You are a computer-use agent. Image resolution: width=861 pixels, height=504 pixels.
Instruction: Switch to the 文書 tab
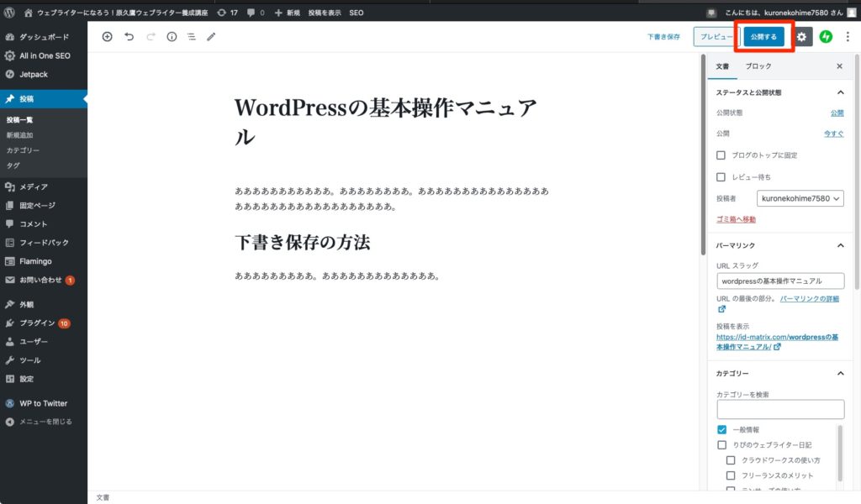coord(722,66)
